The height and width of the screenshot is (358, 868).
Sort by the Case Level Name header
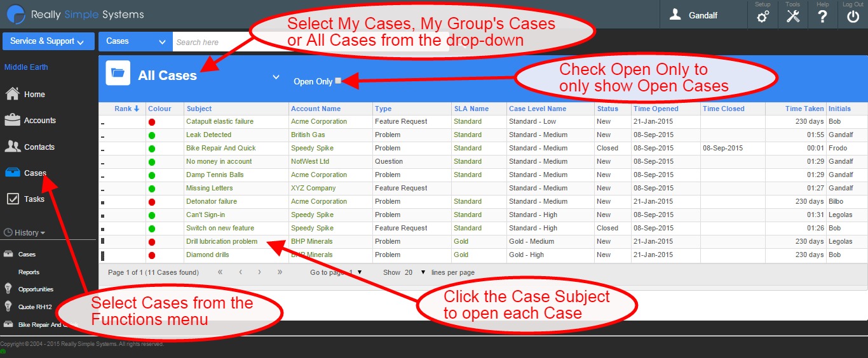(x=538, y=109)
